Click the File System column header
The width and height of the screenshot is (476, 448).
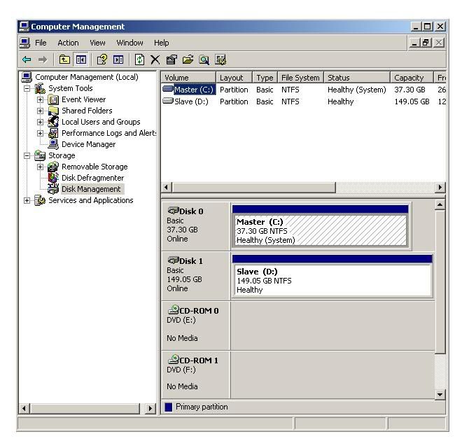(300, 78)
